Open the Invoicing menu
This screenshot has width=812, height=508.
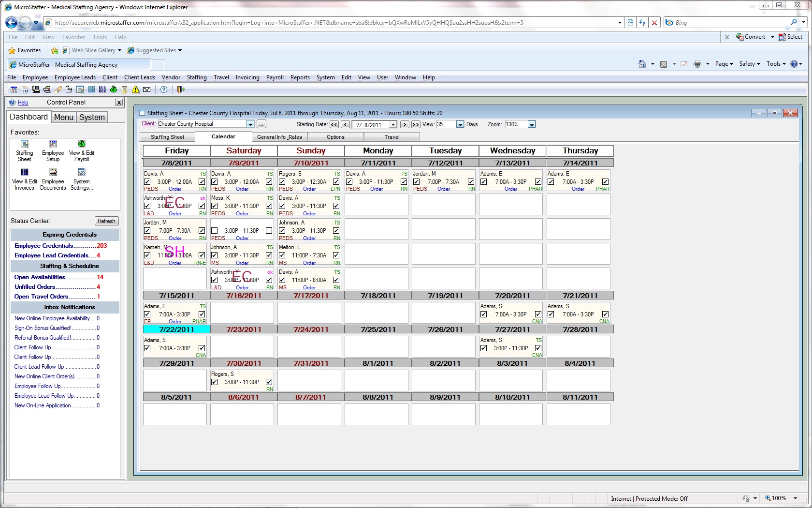tap(247, 77)
